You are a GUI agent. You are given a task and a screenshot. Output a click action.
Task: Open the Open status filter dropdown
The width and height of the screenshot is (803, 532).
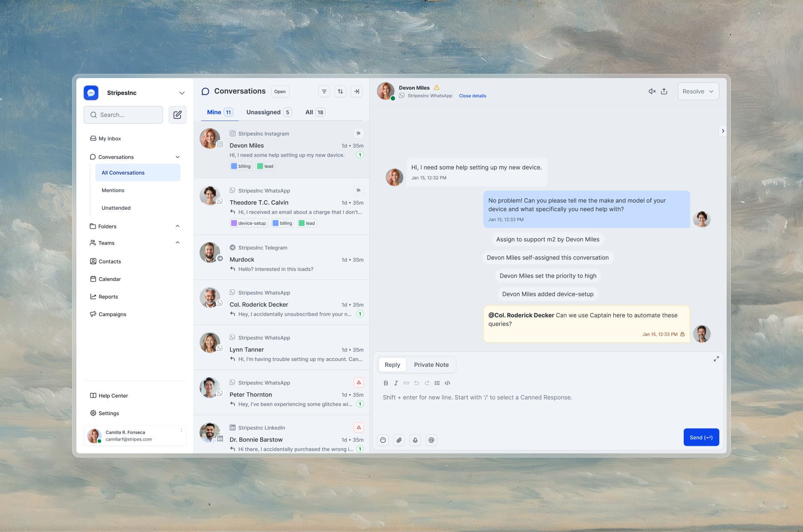pos(280,91)
